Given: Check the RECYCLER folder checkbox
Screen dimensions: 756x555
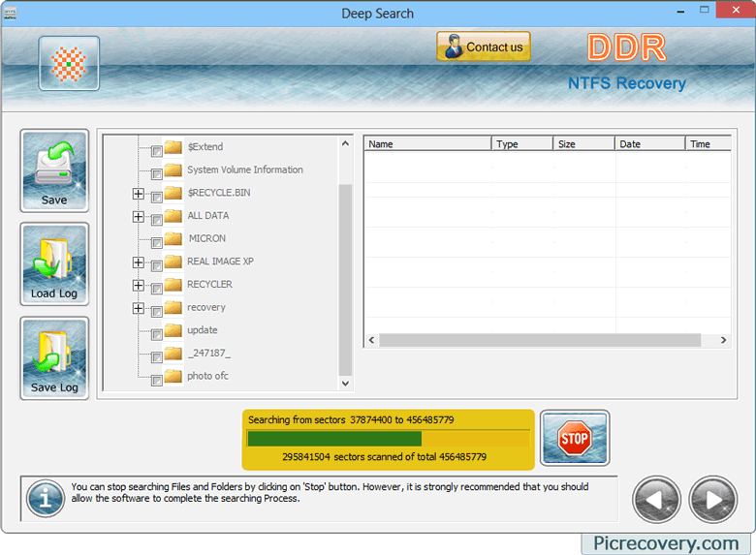Looking at the screenshot, I should tap(156, 289).
